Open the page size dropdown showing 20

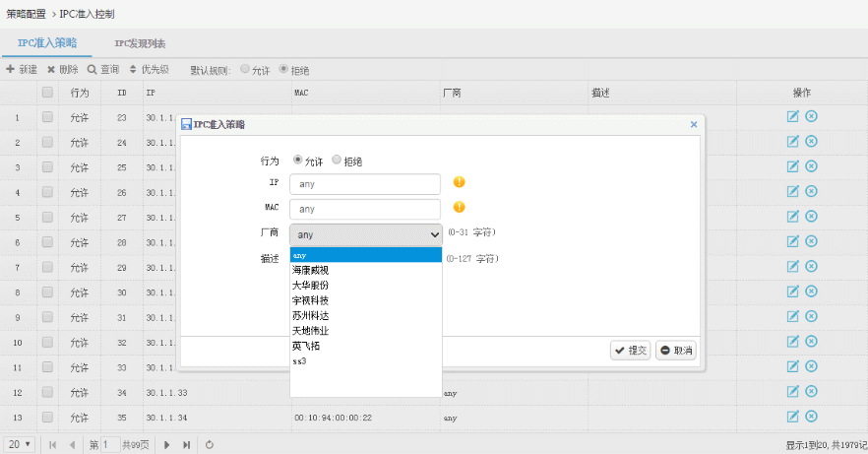tap(20, 445)
